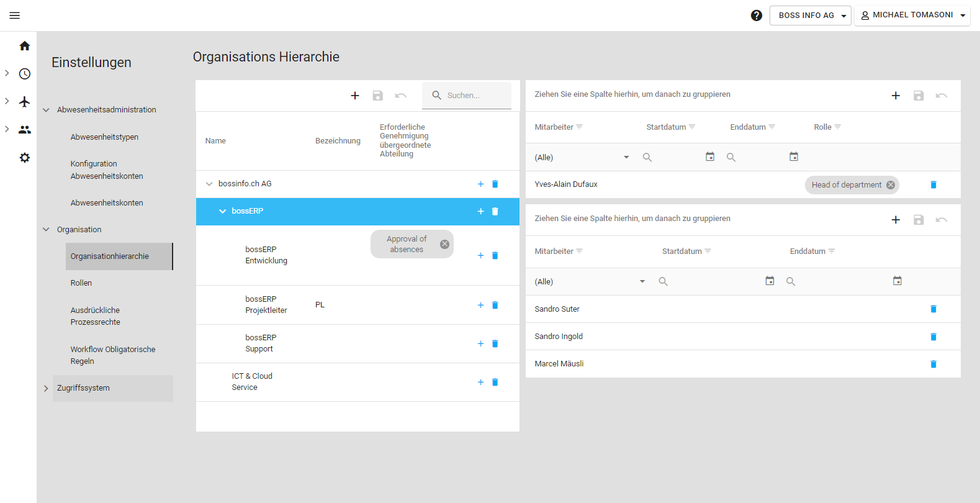980x503 pixels.
Task: Go to the Home icon in sidebar
Action: click(x=24, y=46)
